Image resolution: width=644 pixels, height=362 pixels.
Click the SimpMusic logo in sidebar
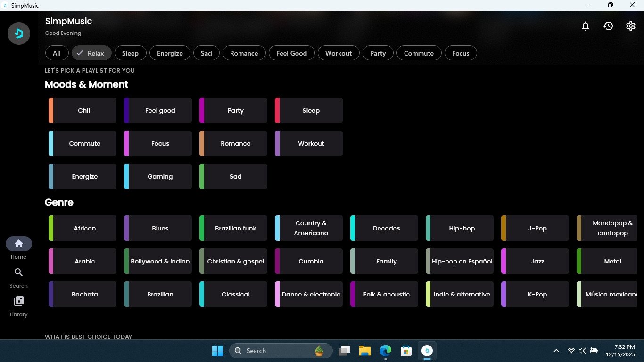coord(19,33)
